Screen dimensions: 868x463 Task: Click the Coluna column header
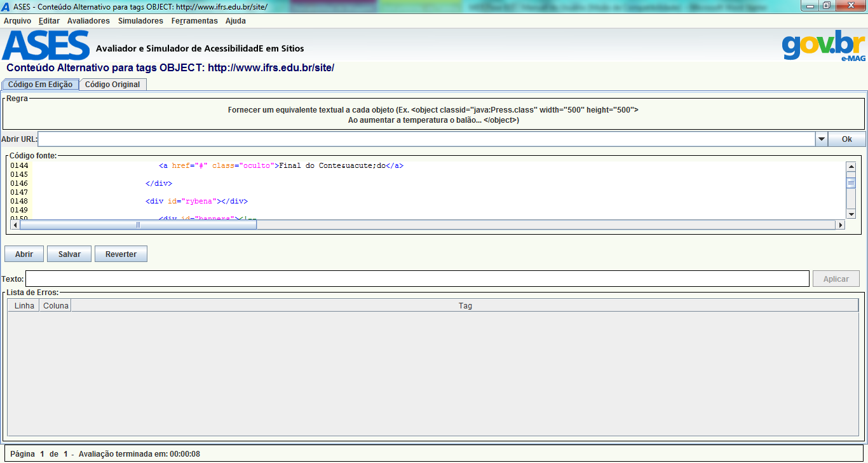(x=56, y=306)
